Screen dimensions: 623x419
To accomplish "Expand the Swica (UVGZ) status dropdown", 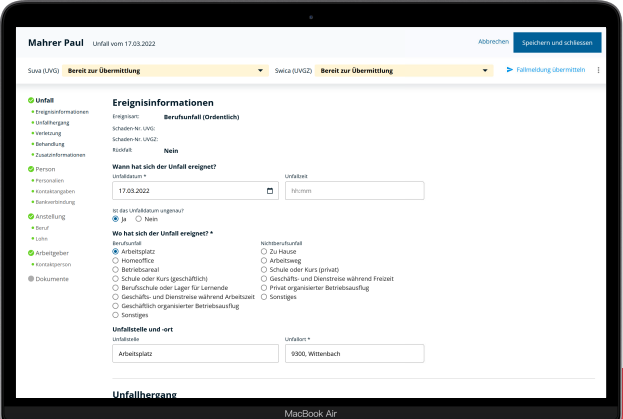I will pyautogui.click(x=485, y=70).
